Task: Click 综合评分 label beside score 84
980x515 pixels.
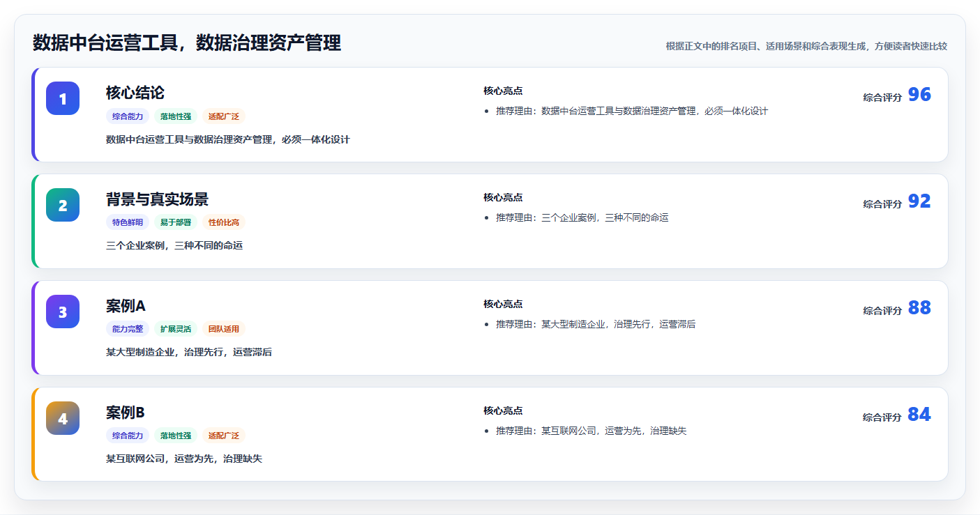Action: point(882,417)
